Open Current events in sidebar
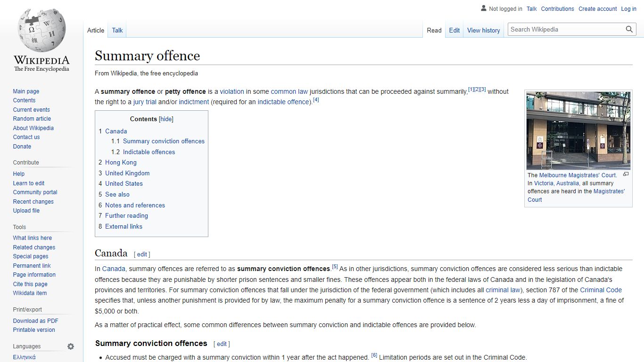Screen dimensions: 644x362 [x=31, y=110]
